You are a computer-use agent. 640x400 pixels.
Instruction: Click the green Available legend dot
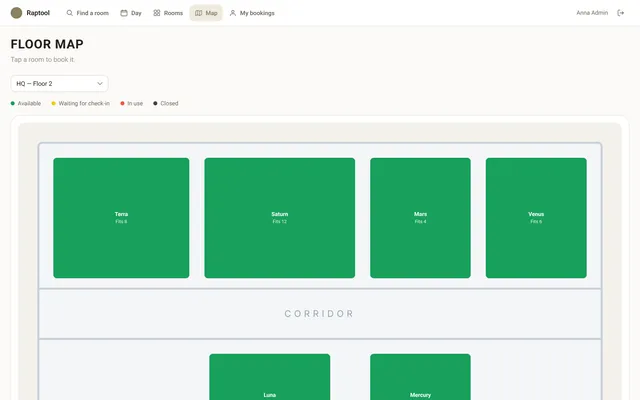point(13,103)
